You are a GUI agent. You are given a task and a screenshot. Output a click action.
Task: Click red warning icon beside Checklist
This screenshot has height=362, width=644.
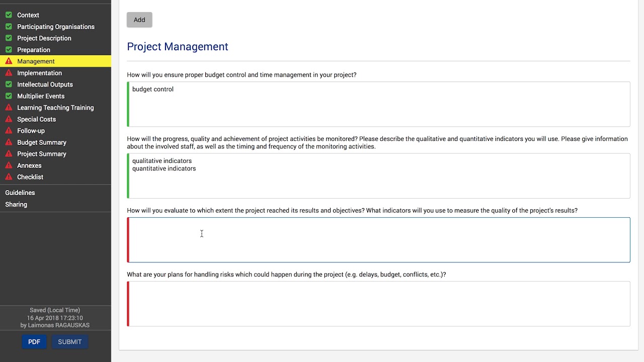(9, 177)
